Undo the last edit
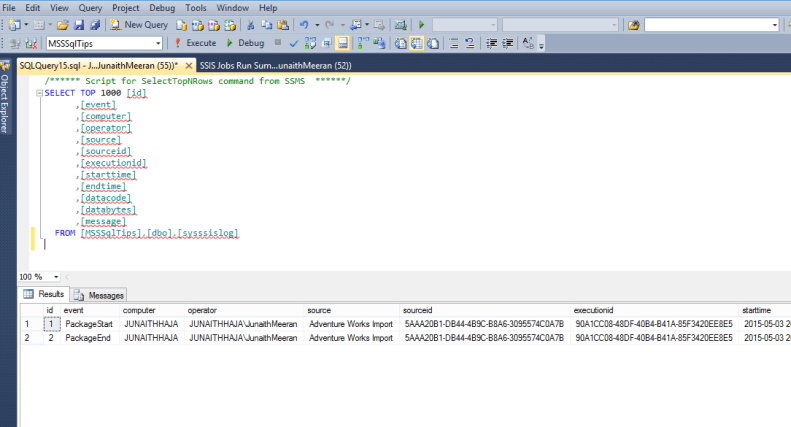 304,25
